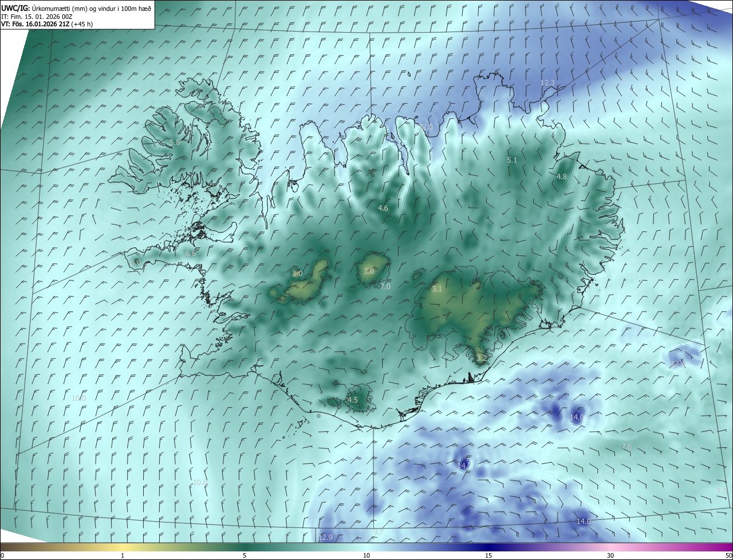The height and width of the screenshot is (560, 733).
Task: Click the 6.6 value on the Snæfellsnes peninsula
Action: pyautogui.click(x=191, y=254)
